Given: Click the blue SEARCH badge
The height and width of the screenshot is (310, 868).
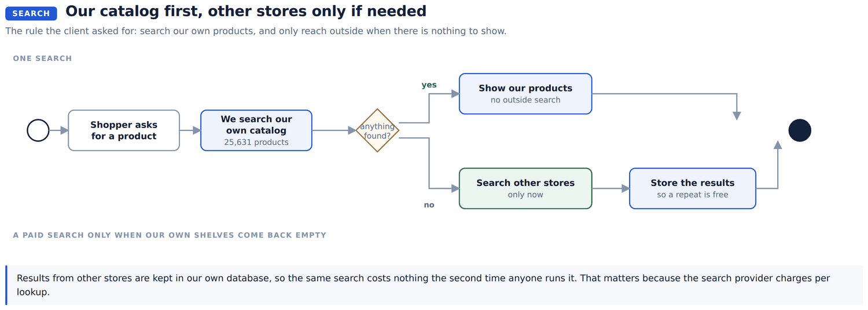Looking at the screenshot, I should pyautogui.click(x=31, y=13).
